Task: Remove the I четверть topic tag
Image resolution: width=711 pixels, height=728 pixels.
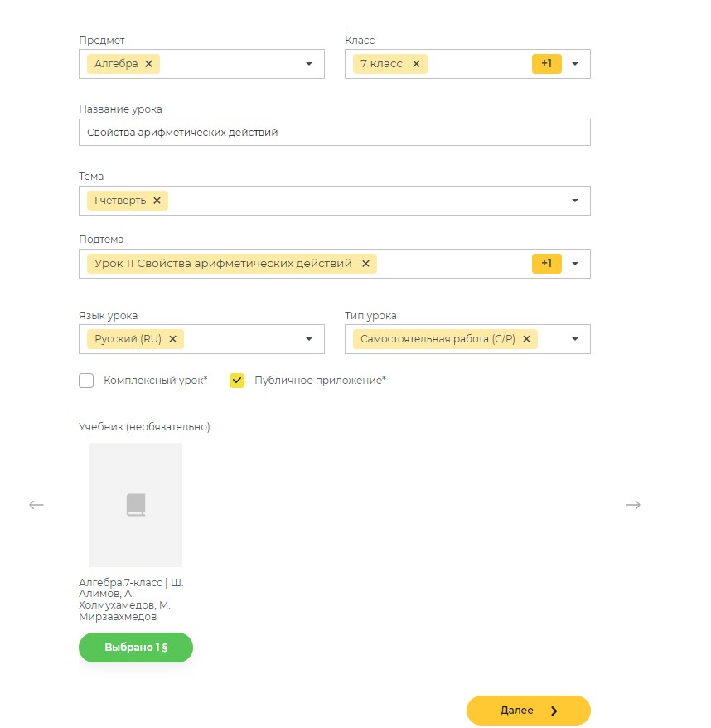Action: click(x=157, y=201)
